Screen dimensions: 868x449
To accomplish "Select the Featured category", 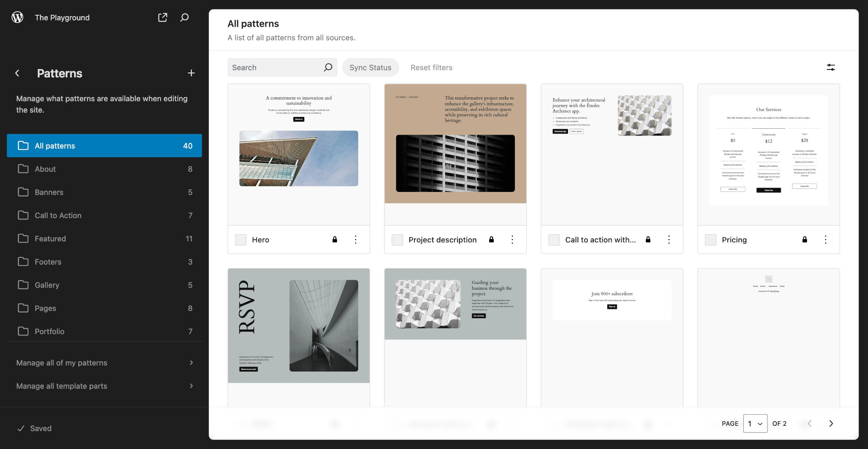I will (50, 238).
